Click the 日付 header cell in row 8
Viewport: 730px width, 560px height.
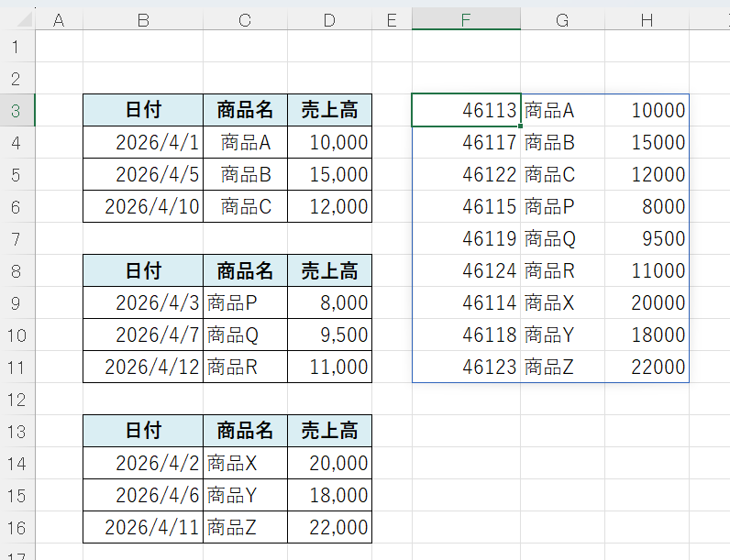pyautogui.click(x=142, y=270)
